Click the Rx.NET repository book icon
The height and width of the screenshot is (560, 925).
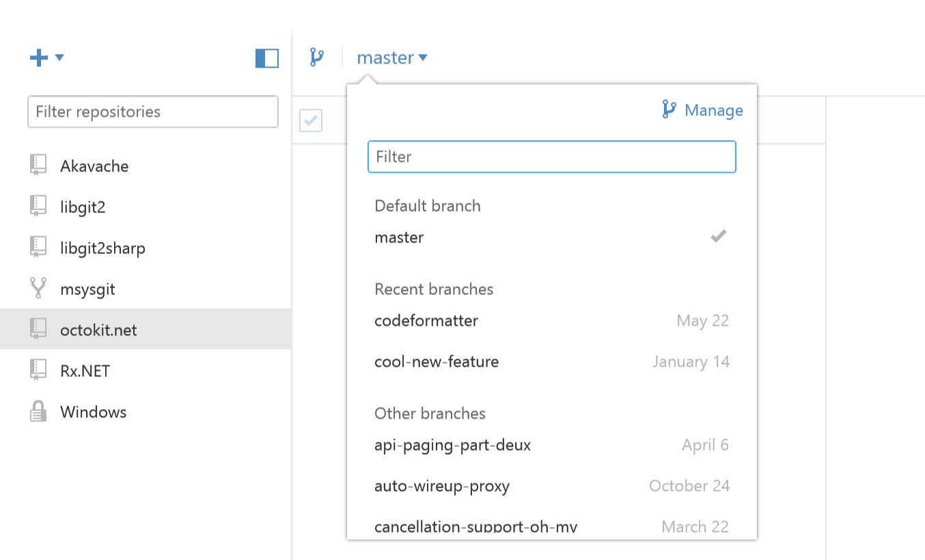(x=38, y=371)
